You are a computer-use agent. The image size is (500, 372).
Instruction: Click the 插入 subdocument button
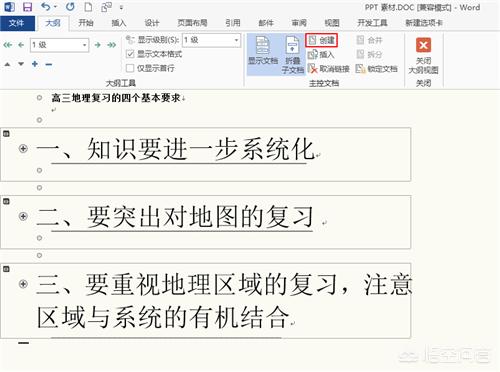(321, 54)
